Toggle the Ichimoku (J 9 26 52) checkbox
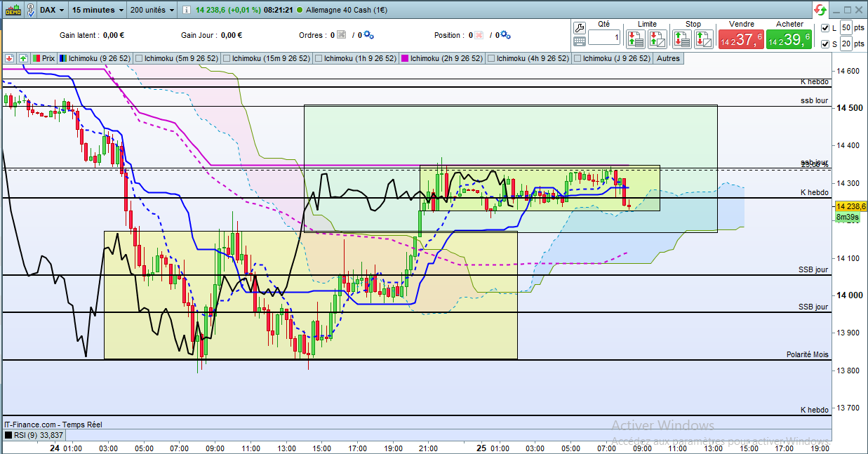The height and width of the screenshot is (454, 868). click(577, 58)
